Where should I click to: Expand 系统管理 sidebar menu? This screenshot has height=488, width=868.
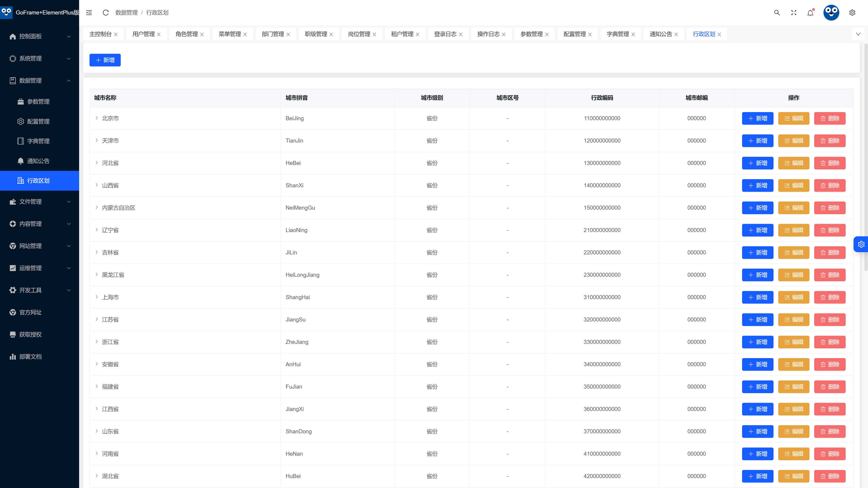39,58
